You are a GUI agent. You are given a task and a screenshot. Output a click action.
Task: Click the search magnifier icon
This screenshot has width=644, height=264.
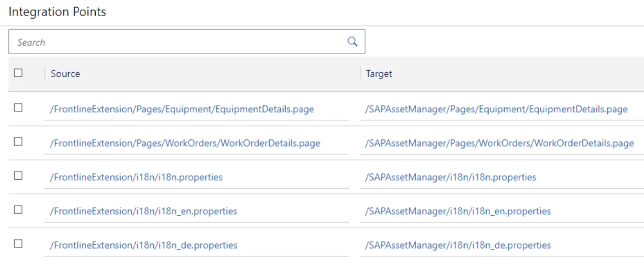point(352,42)
